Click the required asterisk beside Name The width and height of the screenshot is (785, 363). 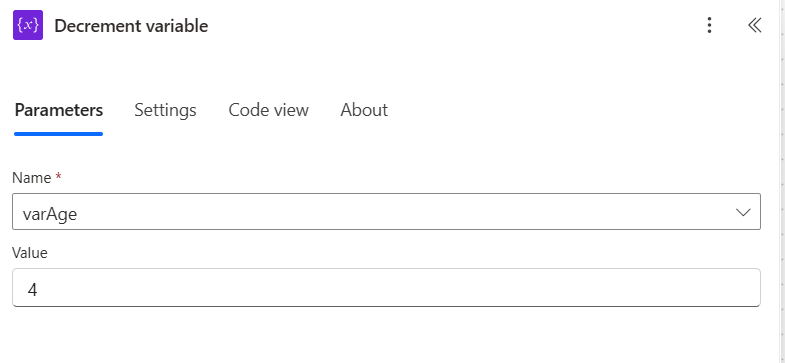(x=59, y=176)
